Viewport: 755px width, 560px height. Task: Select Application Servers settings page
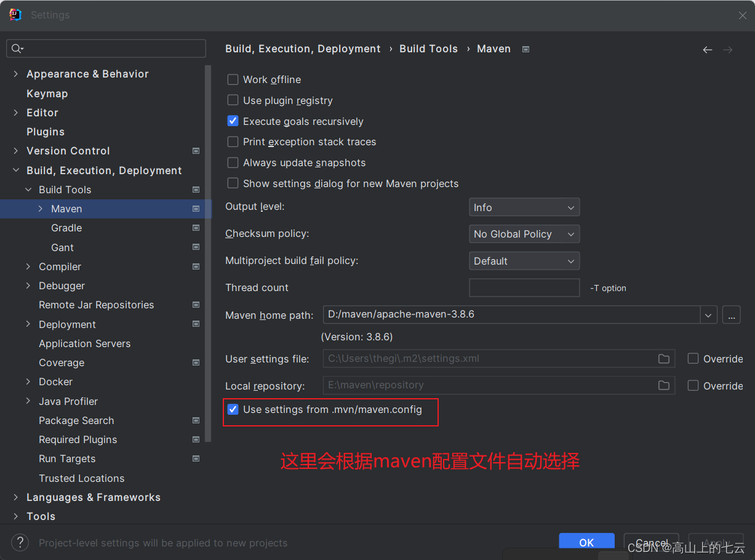click(85, 343)
